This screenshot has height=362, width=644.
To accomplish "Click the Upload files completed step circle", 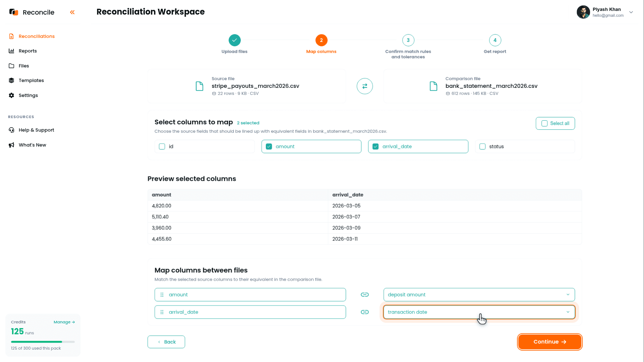I will pos(234,40).
